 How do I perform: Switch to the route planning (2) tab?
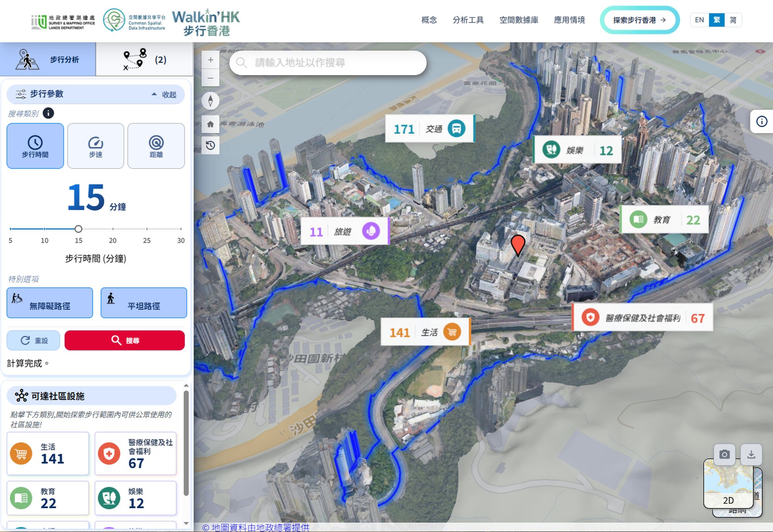(x=145, y=59)
